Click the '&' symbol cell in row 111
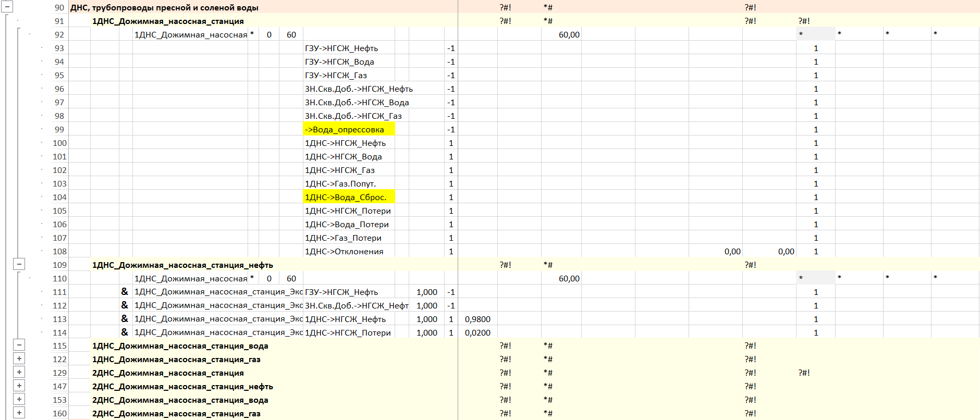980x420 pixels. [x=125, y=292]
